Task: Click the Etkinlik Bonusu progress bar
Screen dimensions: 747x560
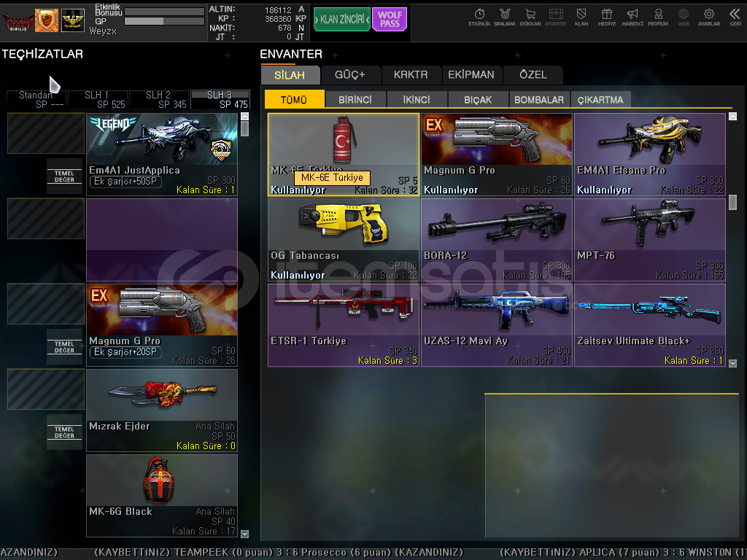Action: 164,12
